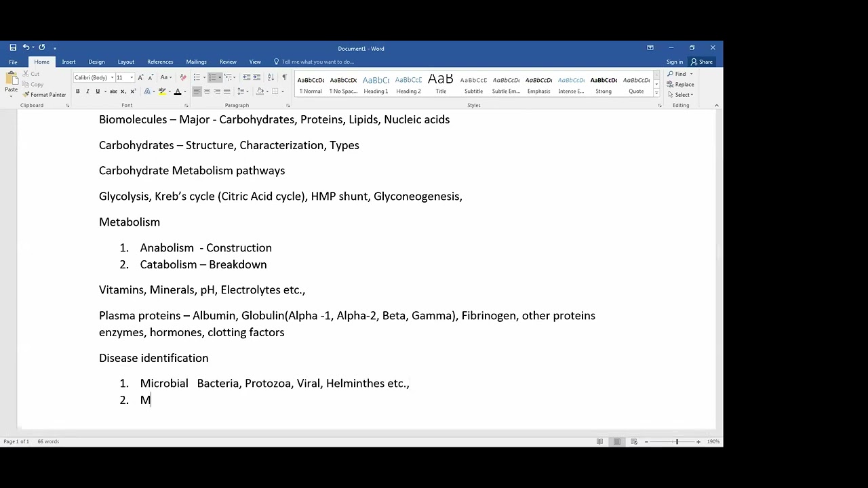Open the font name dropdown
This screenshot has height=488, width=868.
(112, 77)
